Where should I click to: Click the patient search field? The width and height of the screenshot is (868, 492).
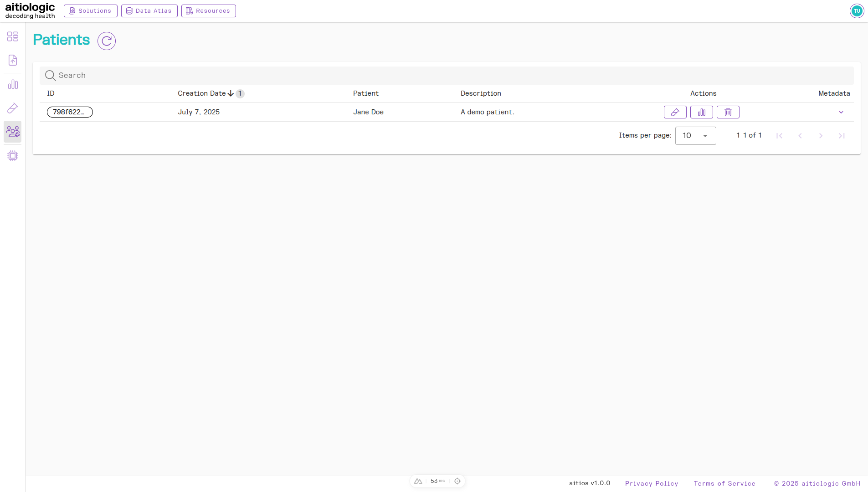coord(447,76)
